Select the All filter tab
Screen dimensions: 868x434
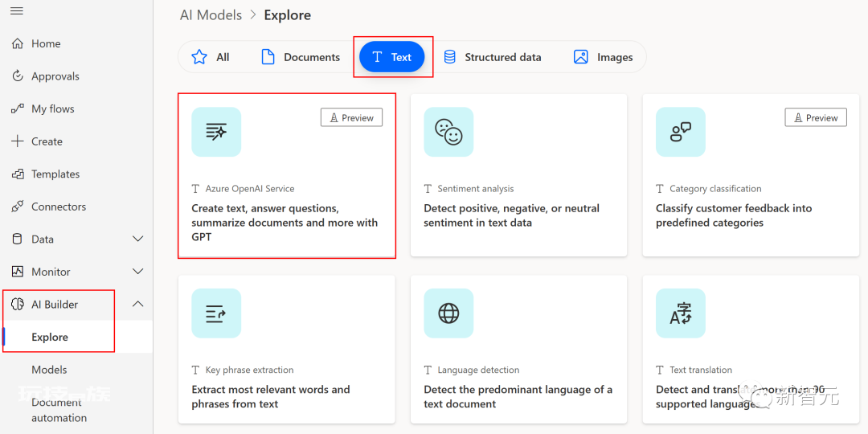[210, 57]
